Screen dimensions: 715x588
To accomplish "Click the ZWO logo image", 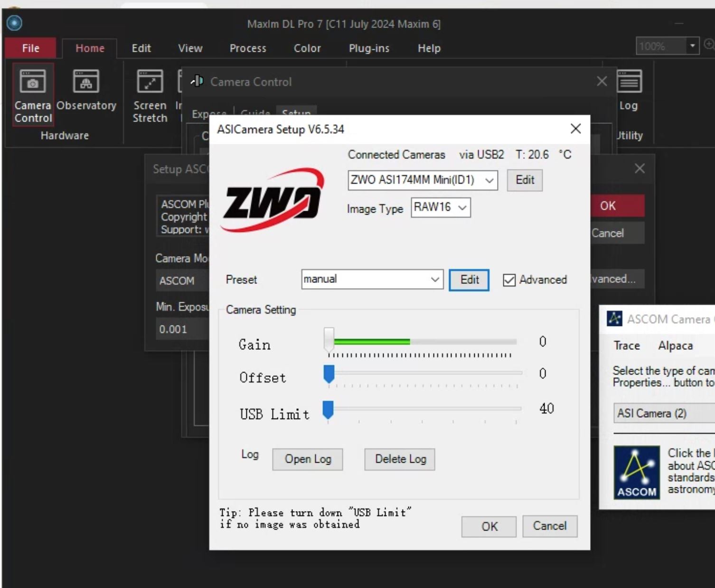I will [273, 200].
